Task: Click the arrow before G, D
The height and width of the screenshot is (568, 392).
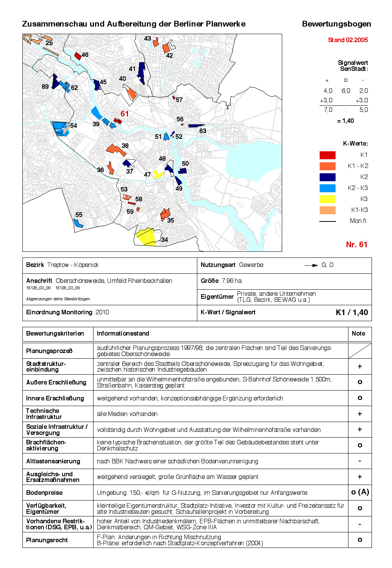Action: tap(312, 265)
